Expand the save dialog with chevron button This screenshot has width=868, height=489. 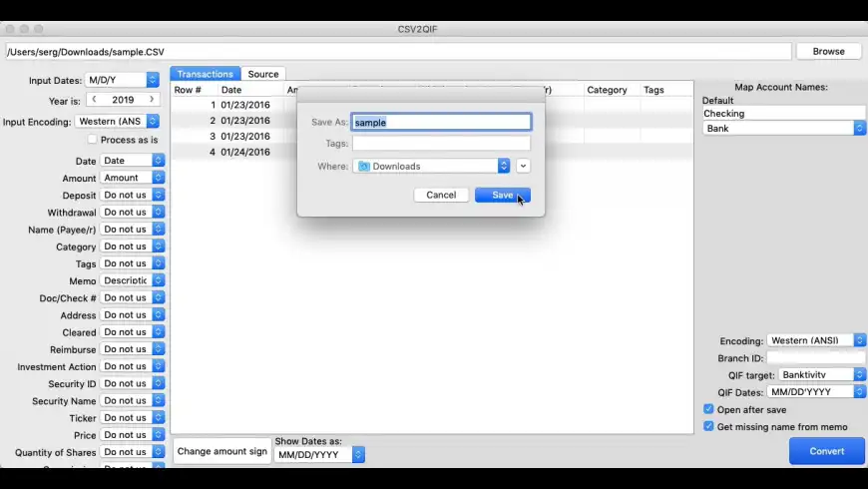pos(523,166)
